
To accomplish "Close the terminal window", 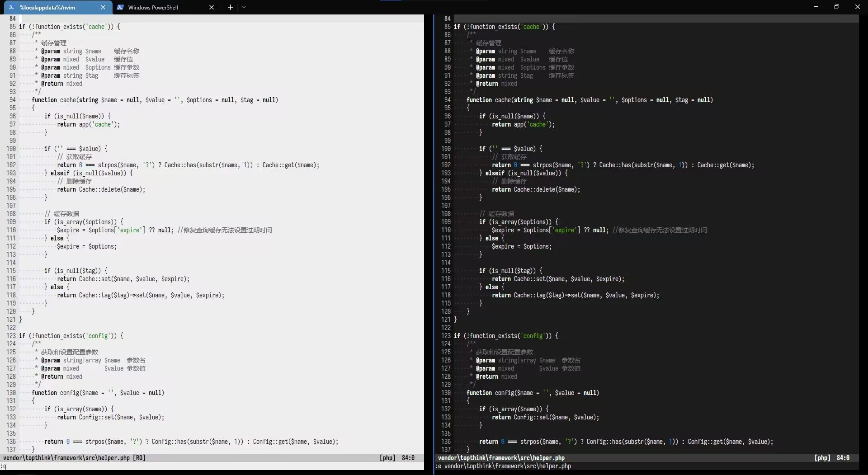I will (x=858, y=7).
